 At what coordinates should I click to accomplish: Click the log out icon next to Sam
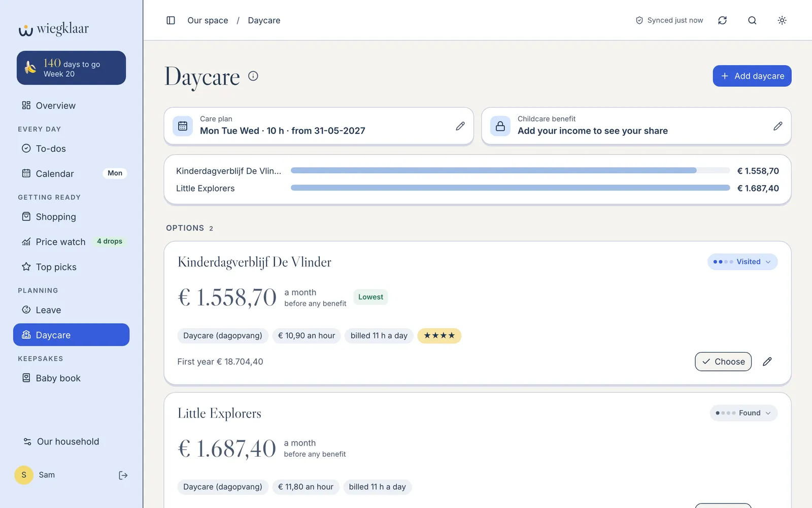coord(123,475)
